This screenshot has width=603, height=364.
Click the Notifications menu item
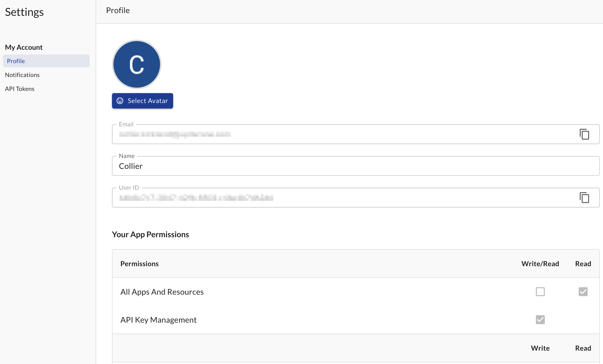coord(22,75)
